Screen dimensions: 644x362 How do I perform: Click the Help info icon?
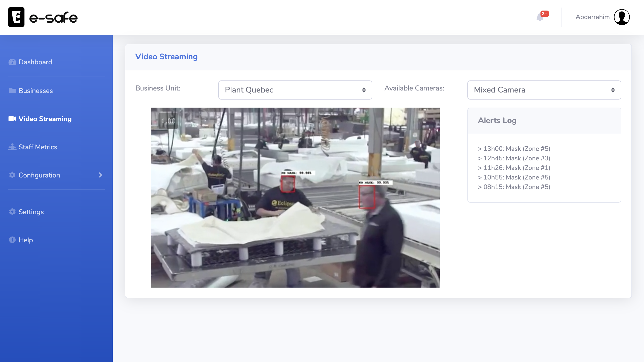coord(12,240)
